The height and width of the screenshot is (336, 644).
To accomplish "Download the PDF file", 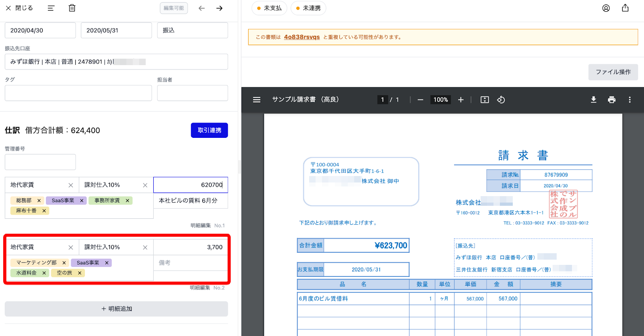I will pyautogui.click(x=593, y=100).
